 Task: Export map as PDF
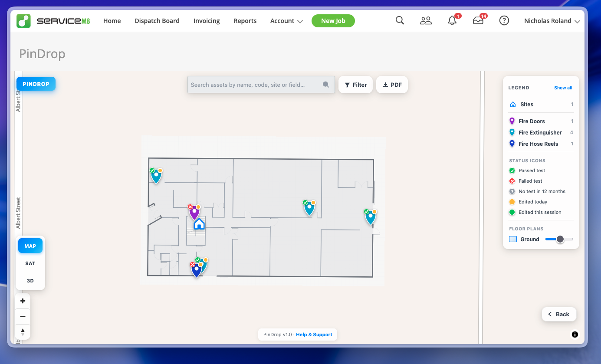[392, 85]
